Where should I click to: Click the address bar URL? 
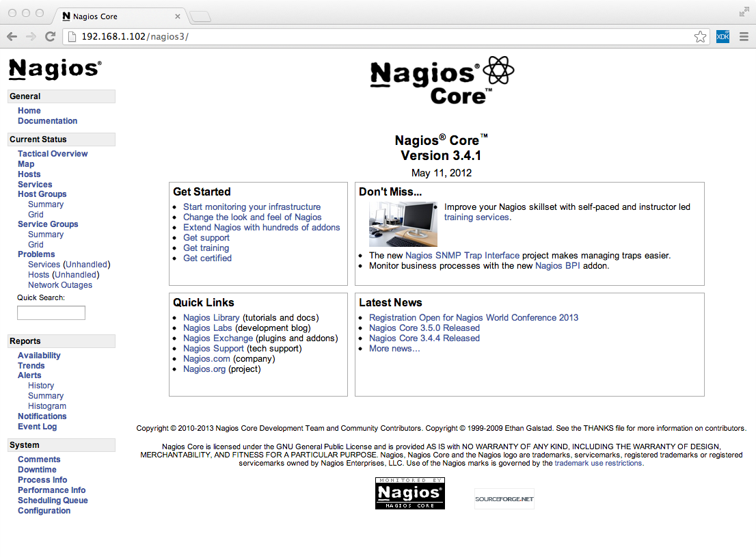coord(135,37)
